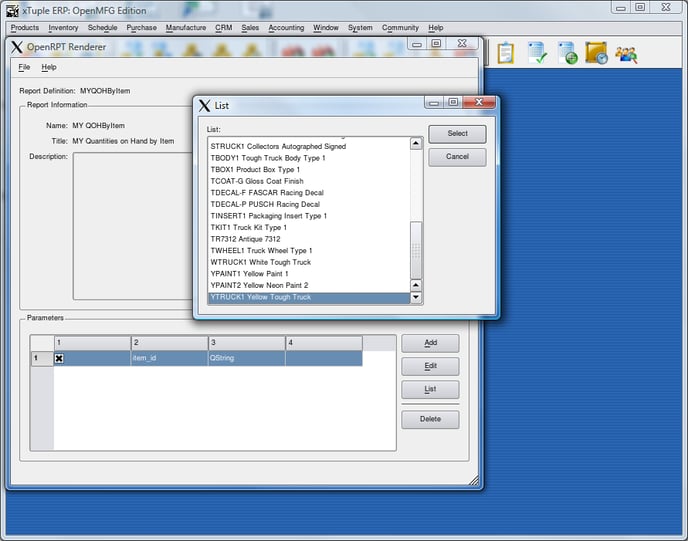Viewport: 688px width, 541px height.
Task: Click the Edit parameter button
Action: (430, 366)
